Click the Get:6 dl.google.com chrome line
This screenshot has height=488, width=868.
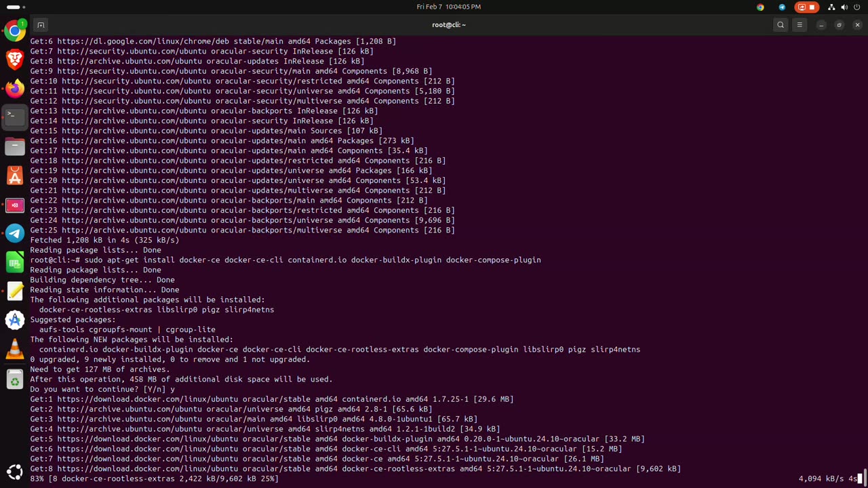pos(213,41)
